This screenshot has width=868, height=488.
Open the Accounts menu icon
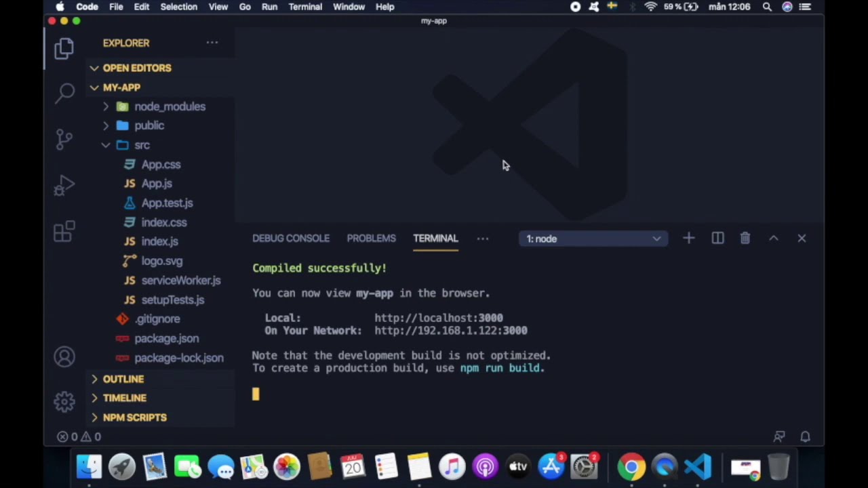[64, 357]
